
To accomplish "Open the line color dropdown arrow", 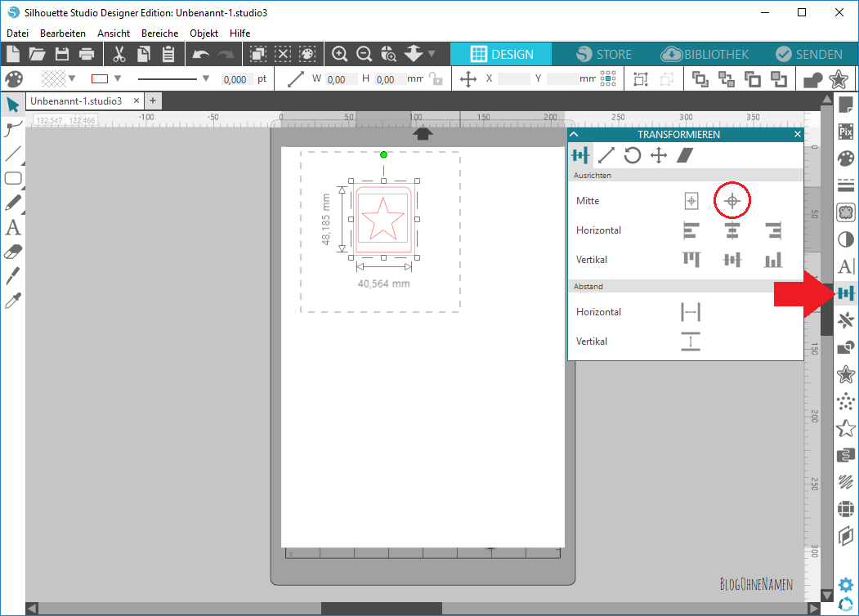I will click(x=118, y=79).
